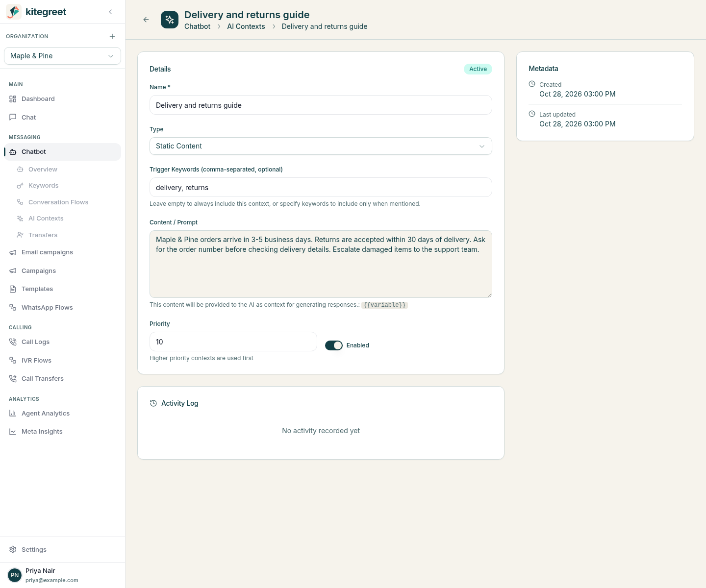Open the Campaigns menu item

point(62,271)
